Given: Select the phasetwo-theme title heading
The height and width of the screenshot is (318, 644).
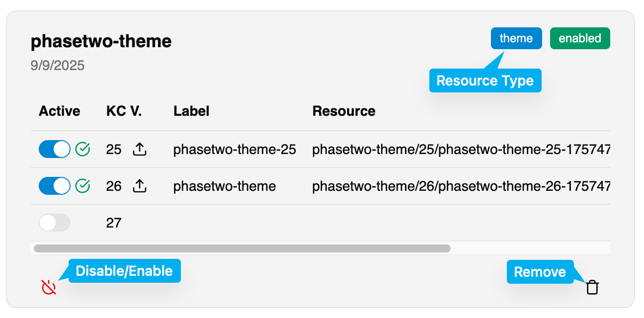Looking at the screenshot, I should click(101, 41).
